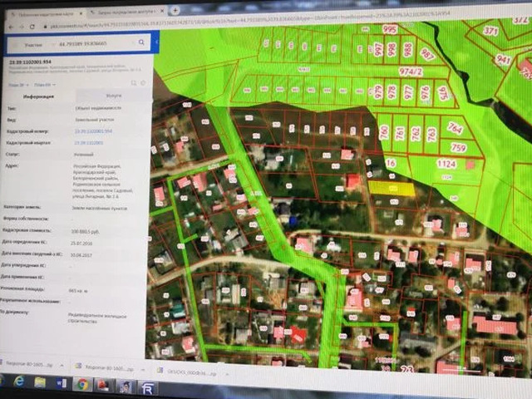The height and width of the screenshot is (399, 532).
Task: Click the round icon beside the zoom-to-object icon
Action: (143, 83)
